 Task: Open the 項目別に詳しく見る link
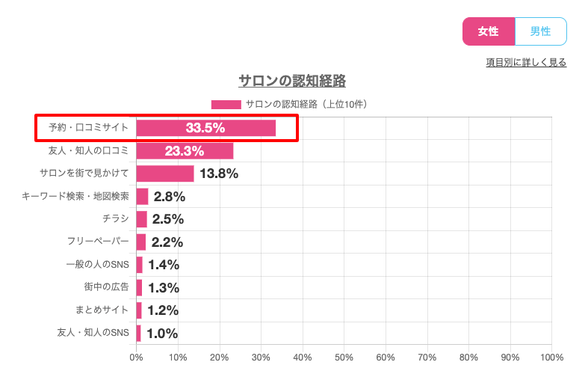526,62
